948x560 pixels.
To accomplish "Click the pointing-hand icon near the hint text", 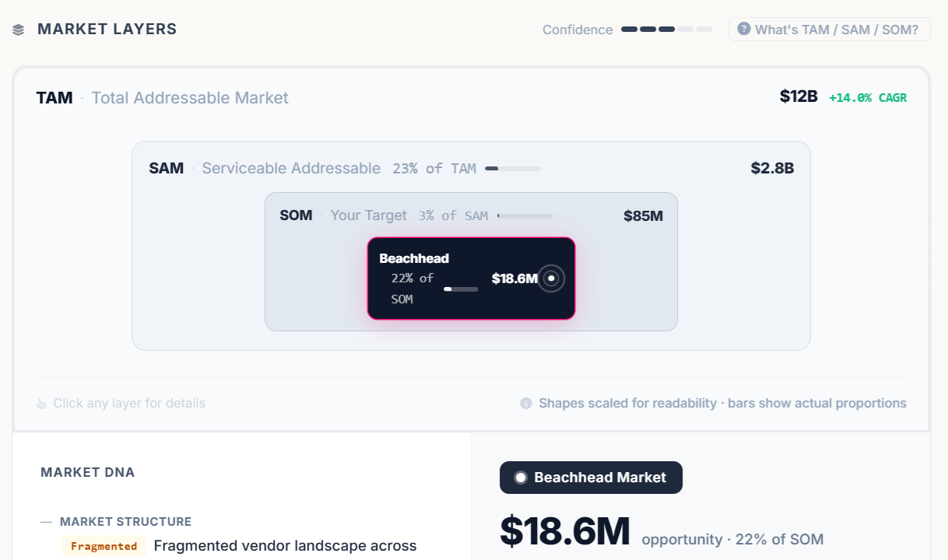I will click(x=40, y=403).
